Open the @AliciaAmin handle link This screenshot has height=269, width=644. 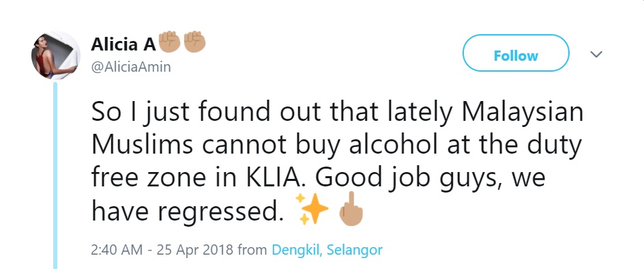click(x=130, y=67)
